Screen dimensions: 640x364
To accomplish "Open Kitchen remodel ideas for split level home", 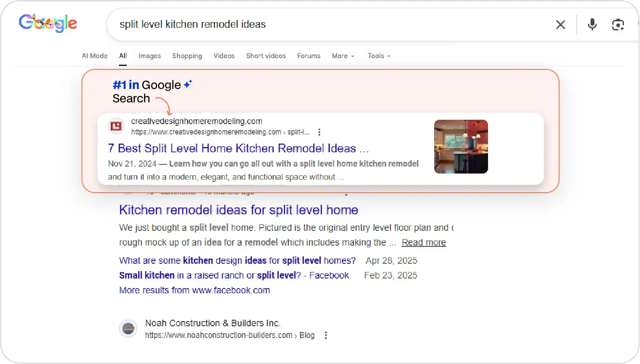I will (238, 210).
